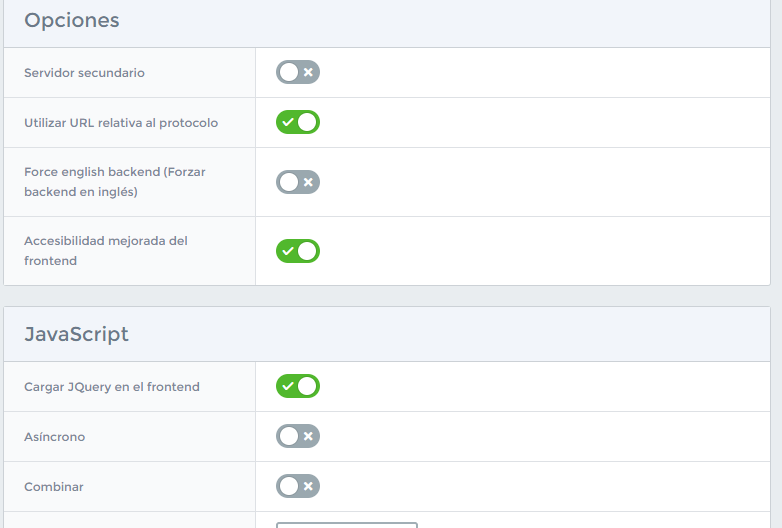Enable the Servidor secundario switch

click(298, 72)
